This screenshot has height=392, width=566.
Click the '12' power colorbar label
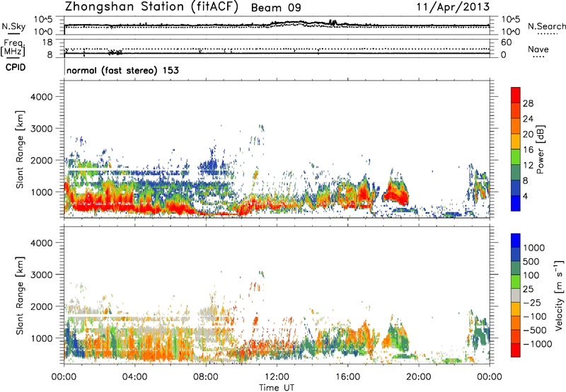pyautogui.click(x=528, y=166)
